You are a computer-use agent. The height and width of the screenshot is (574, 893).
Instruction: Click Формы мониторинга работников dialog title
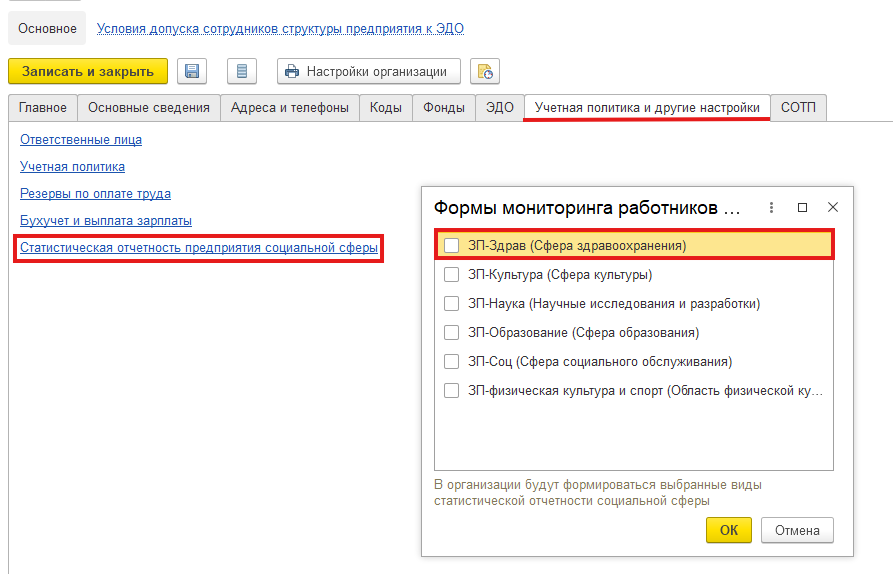(x=587, y=208)
